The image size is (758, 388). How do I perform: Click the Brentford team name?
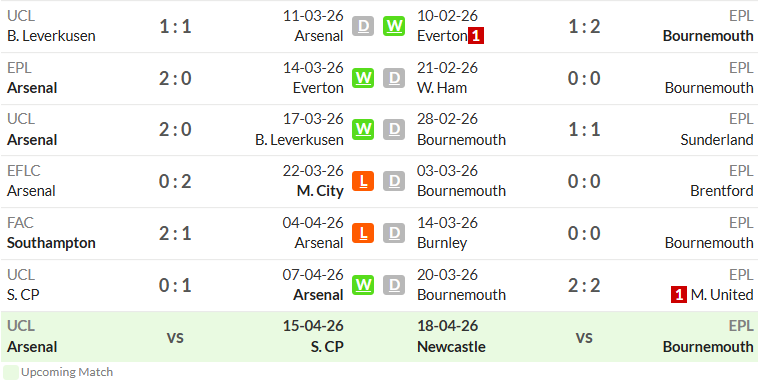(x=722, y=191)
